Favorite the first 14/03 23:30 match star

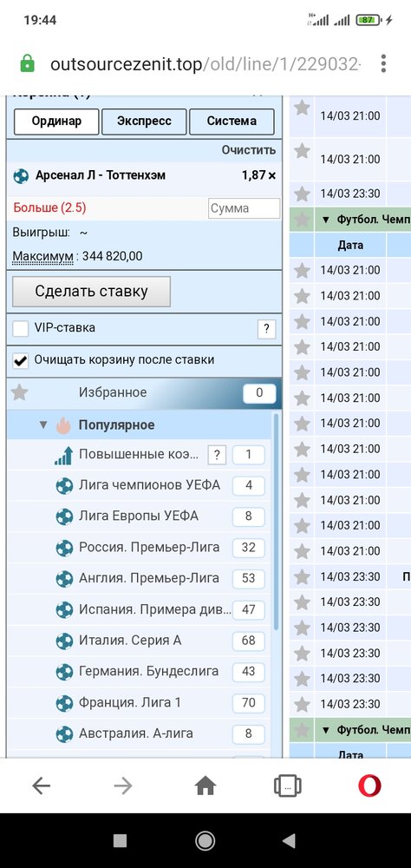[302, 194]
